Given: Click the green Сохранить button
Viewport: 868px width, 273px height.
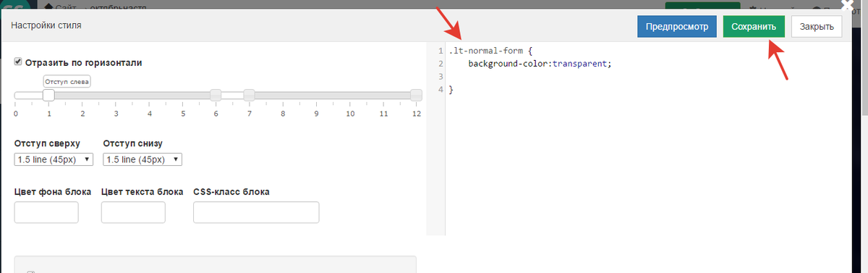Looking at the screenshot, I should point(754,27).
